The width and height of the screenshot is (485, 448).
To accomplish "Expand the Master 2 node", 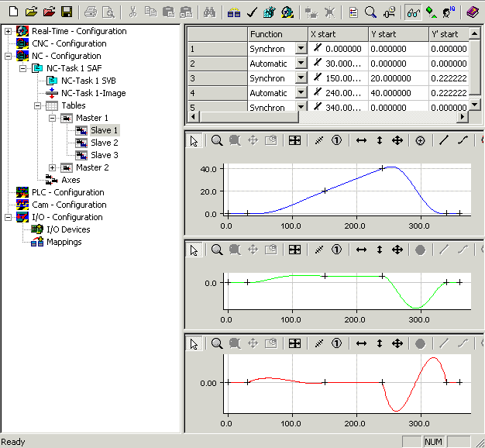I will coord(52,167).
